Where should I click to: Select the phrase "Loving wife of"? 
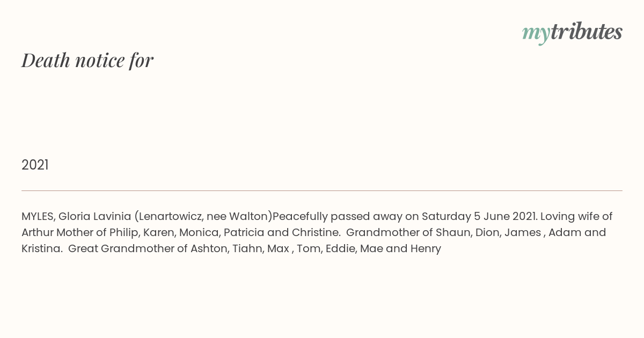[x=576, y=217]
